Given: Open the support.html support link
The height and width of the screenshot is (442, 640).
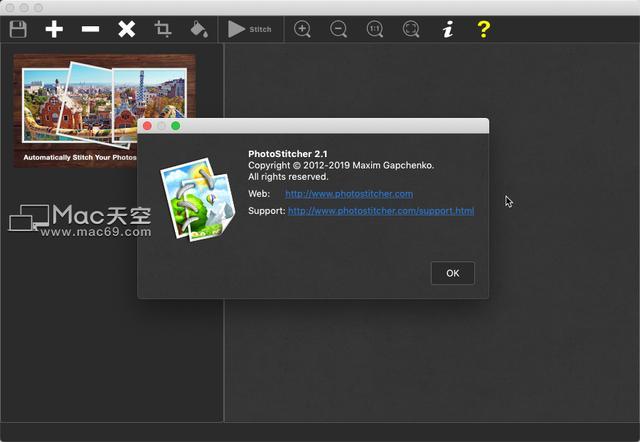Looking at the screenshot, I should click(x=381, y=211).
